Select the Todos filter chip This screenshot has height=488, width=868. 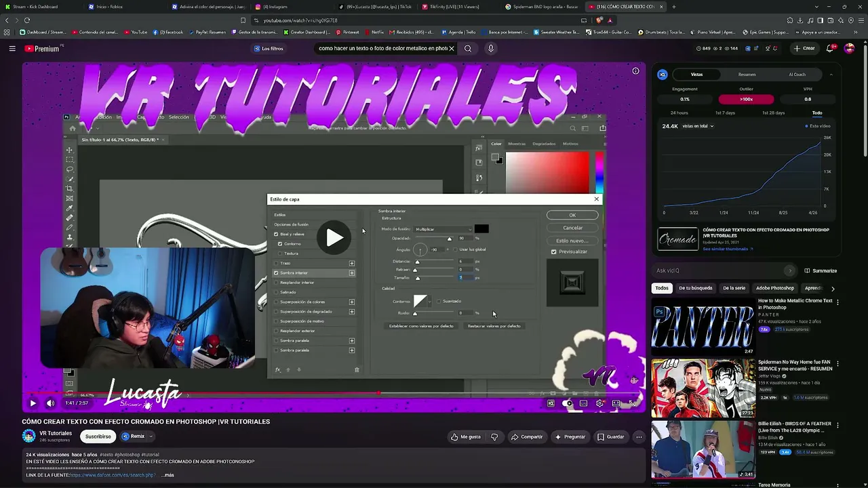click(x=662, y=288)
